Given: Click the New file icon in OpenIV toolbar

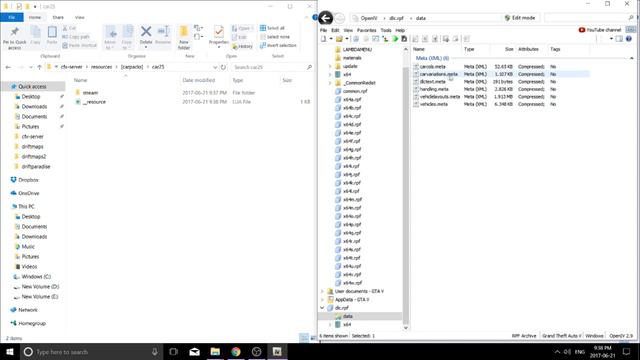Looking at the screenshot, I should 324,39.
